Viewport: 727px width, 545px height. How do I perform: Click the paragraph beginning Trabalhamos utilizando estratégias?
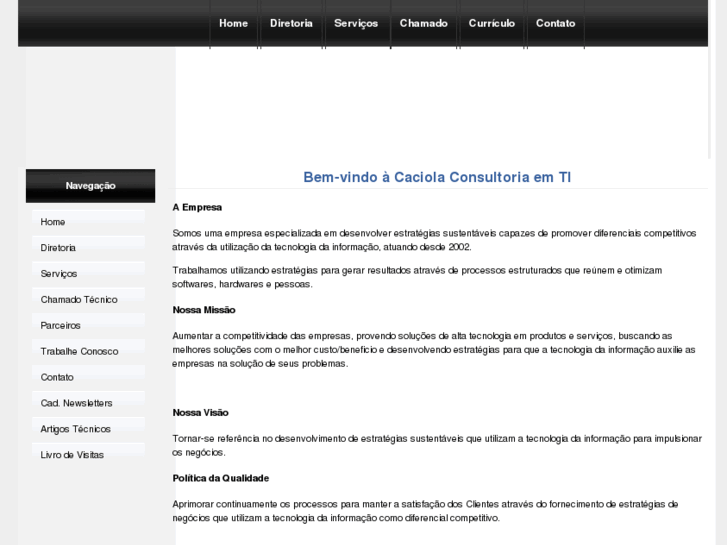[417, 277]
